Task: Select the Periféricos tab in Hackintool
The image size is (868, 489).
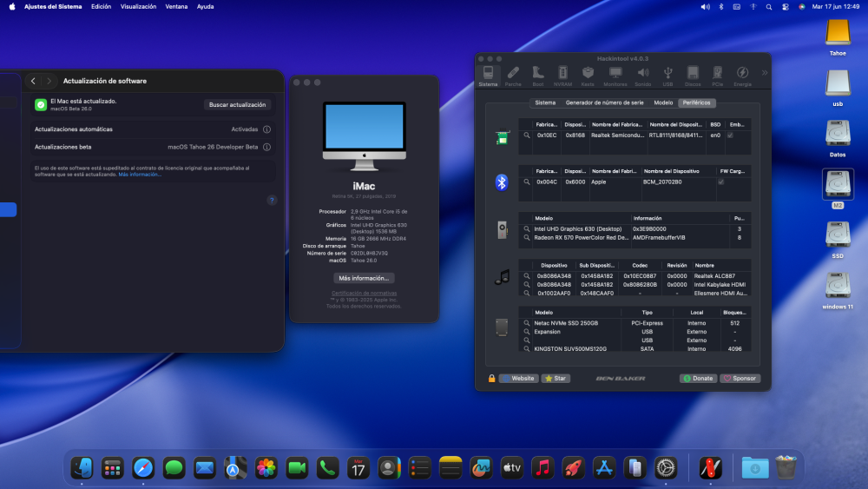Action: coord(696,102)
